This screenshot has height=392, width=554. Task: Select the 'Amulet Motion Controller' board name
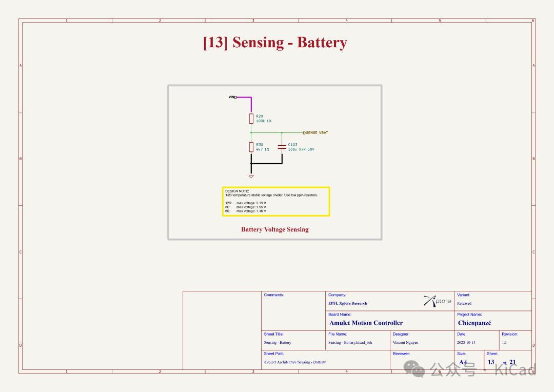(x=366, y=323)
